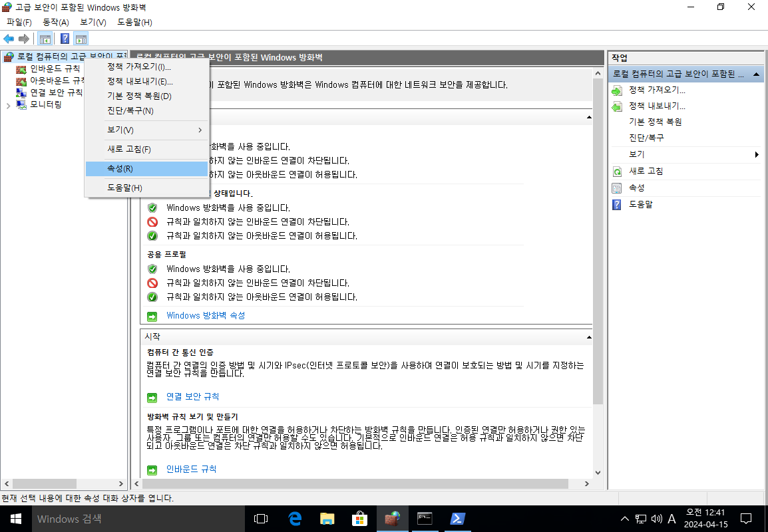Image resolution: width=768 pixels, height=532 pixels.
Task: Open File Explorer from the taskbar
Action: (x=327, y=519)
